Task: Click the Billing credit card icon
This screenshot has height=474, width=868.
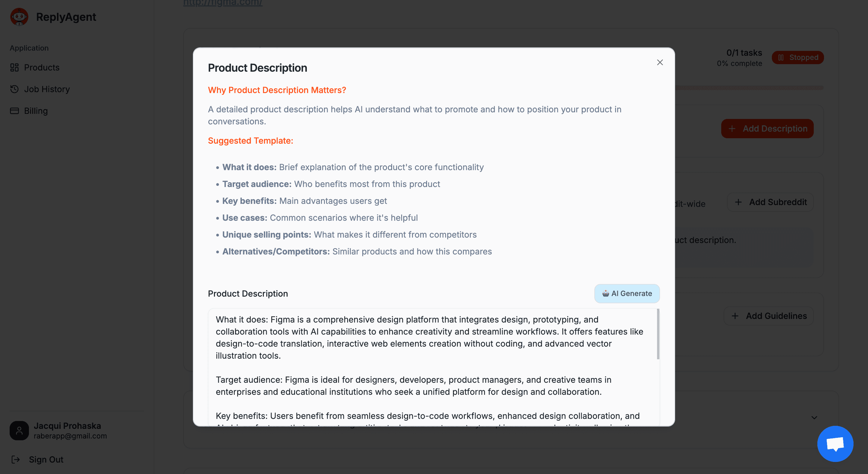Action: pyautogui.click(x=14, y=111)
